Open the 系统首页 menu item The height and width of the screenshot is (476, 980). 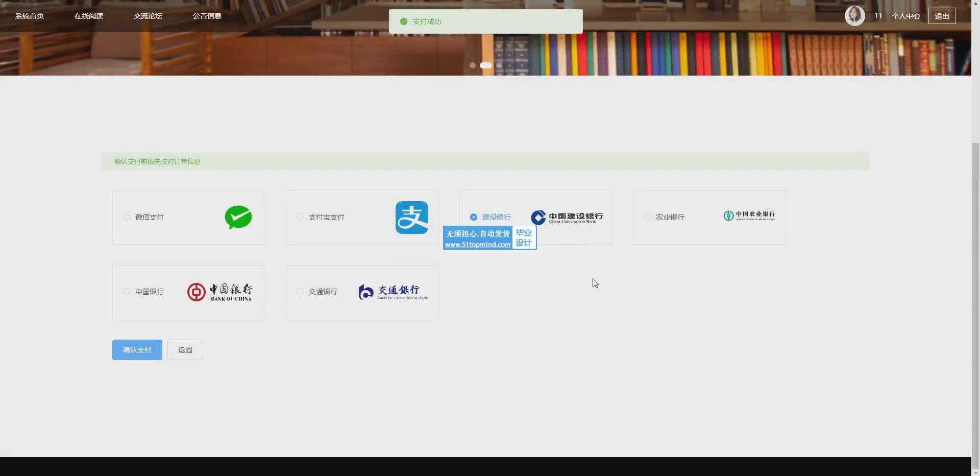point(30,16)
